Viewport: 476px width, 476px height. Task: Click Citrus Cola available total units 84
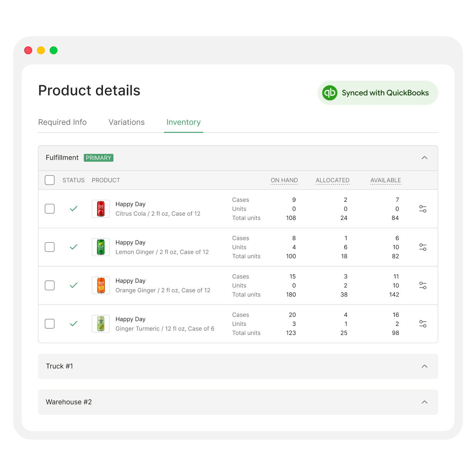click(x=395, y=218)
